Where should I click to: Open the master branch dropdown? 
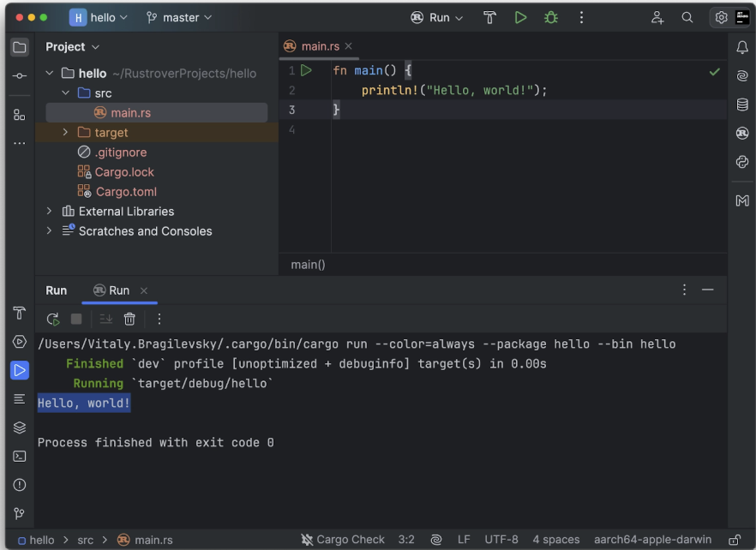coord(179,17)
